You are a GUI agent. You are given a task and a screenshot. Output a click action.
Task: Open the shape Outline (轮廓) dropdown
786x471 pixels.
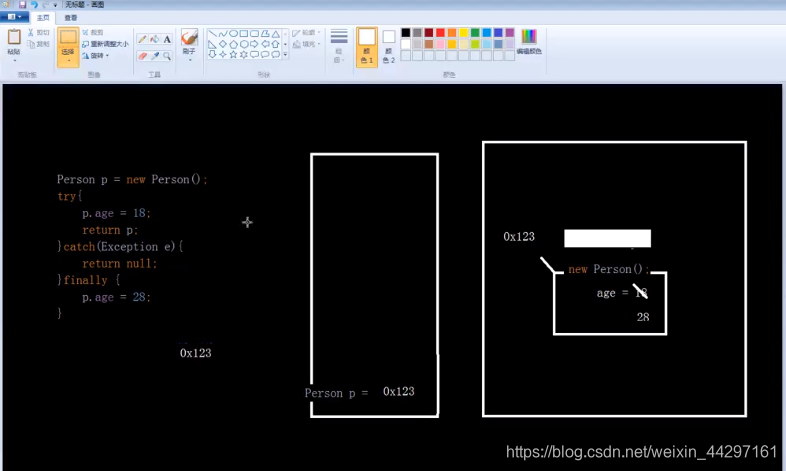[x=307, y=33]
